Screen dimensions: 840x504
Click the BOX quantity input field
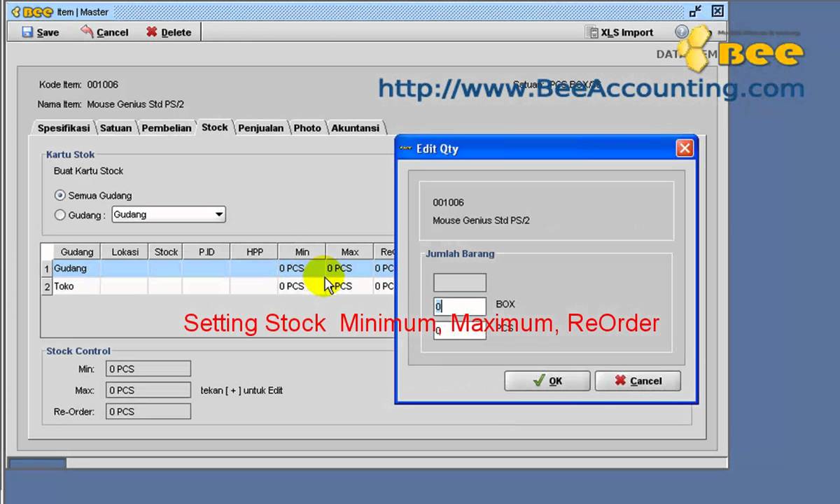460,306
